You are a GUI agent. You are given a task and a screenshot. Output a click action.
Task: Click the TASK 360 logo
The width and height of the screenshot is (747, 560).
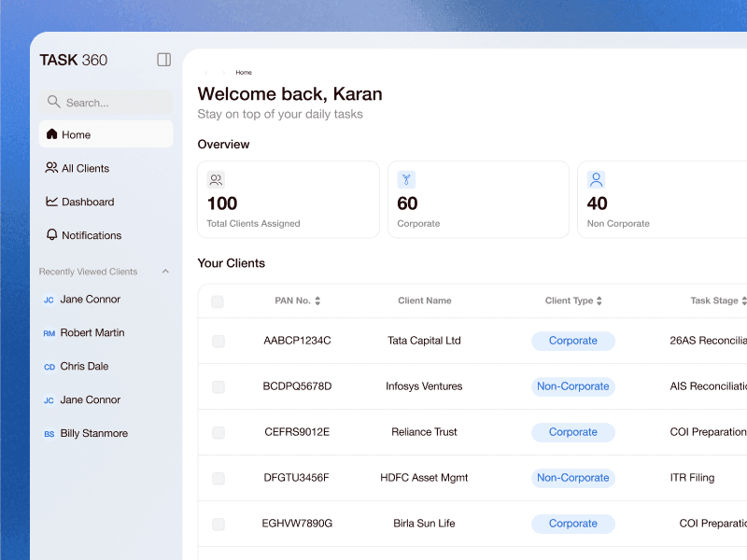point(74,60)
